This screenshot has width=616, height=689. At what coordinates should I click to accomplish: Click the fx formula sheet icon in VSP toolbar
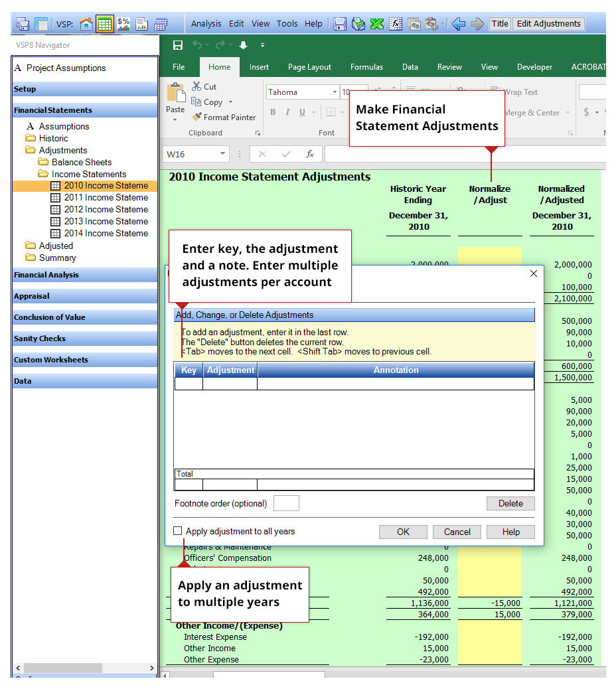click(x=396, y=24)
